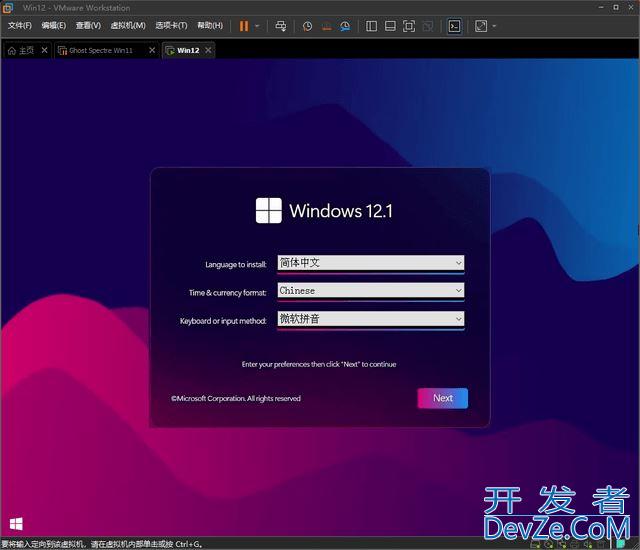Open the 编辑(E) menu

point(54,25)
